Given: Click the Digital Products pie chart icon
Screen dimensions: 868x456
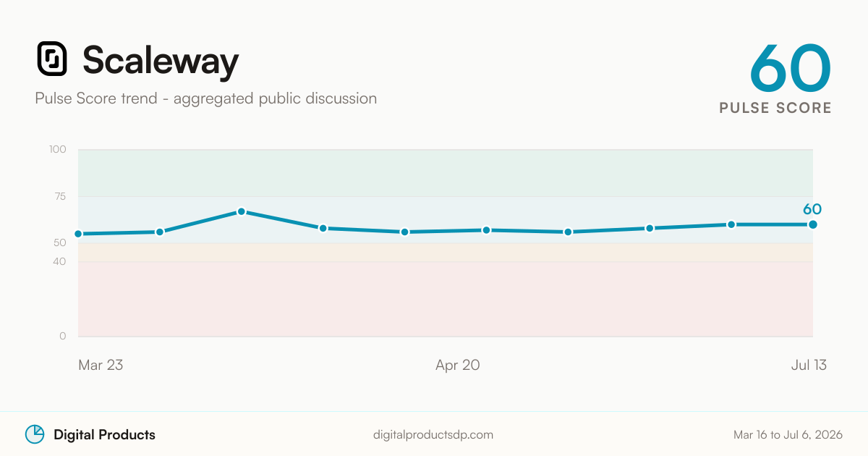Looking at the screenshot, I should click(35, 434).
